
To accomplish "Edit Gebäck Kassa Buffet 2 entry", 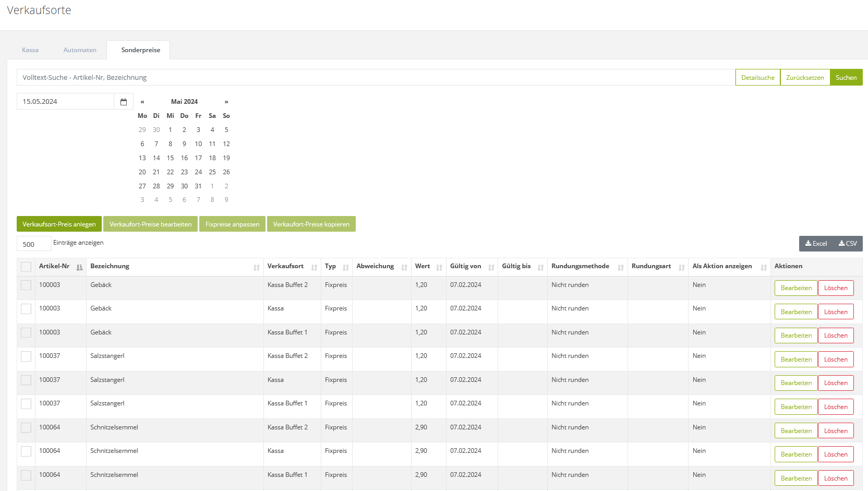I will click(x=796, y=288).
